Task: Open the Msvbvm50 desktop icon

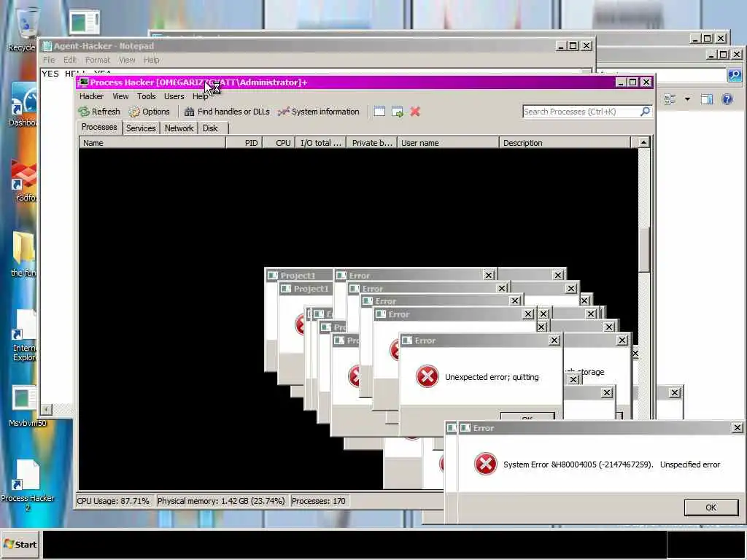Action: point(27,405)
